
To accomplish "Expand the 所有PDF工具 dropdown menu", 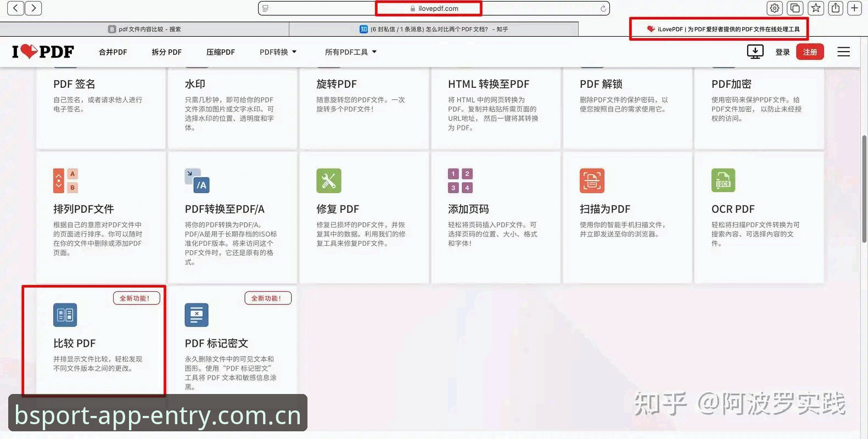I will point(351,52).
